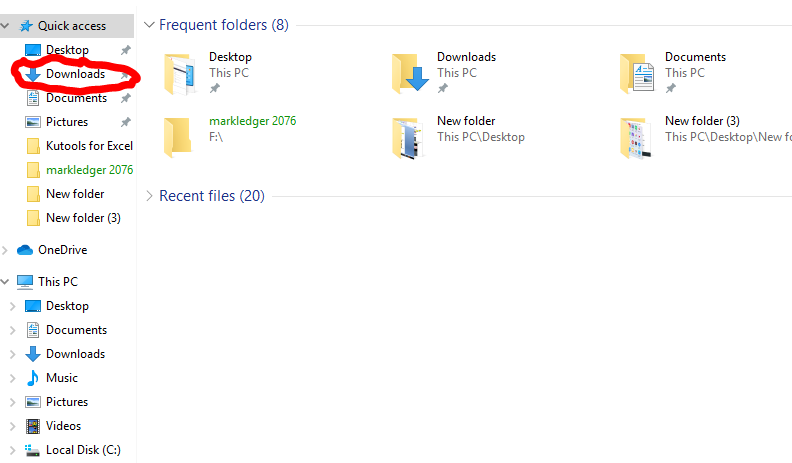
Task: Expand Pictures node under This PC
Action: point(13,402)
